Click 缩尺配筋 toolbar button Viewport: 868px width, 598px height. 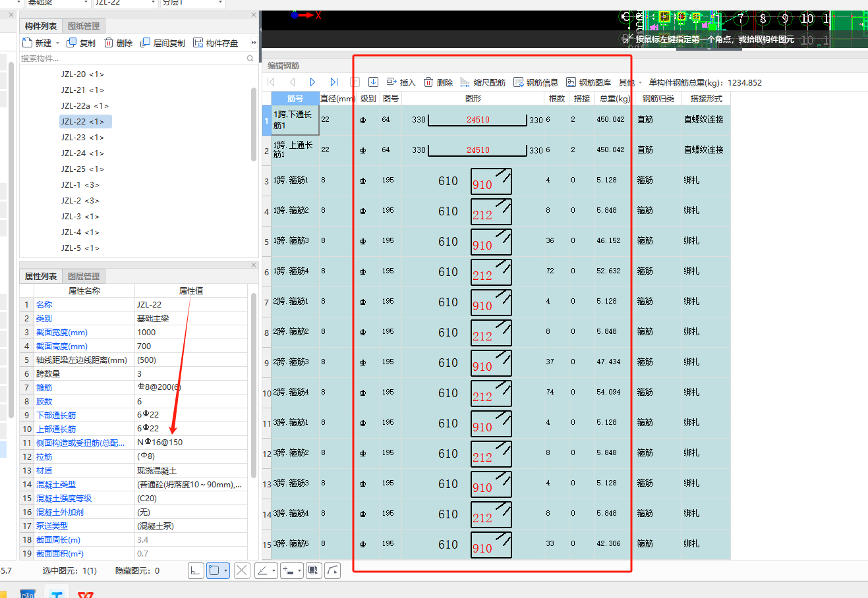[483, 82]
